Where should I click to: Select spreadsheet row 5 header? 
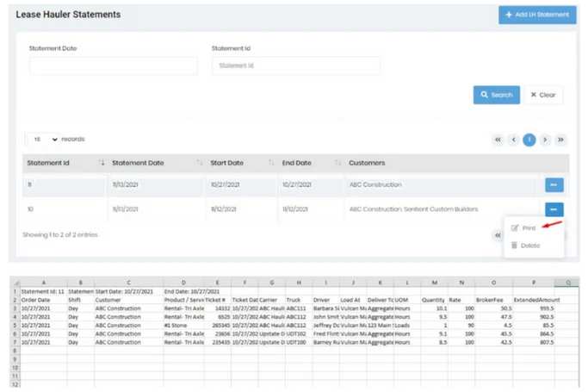(x=15, y=325)
